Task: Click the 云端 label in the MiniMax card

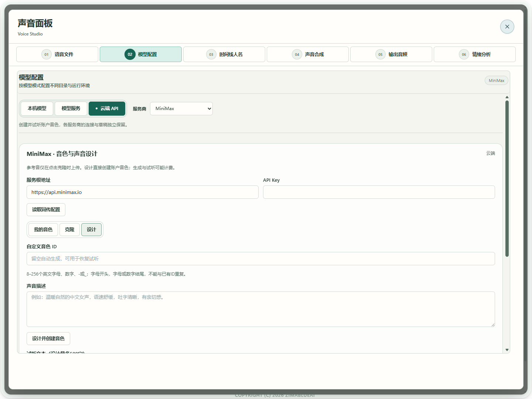Action: pyautogui.click(x=491, y=153)
